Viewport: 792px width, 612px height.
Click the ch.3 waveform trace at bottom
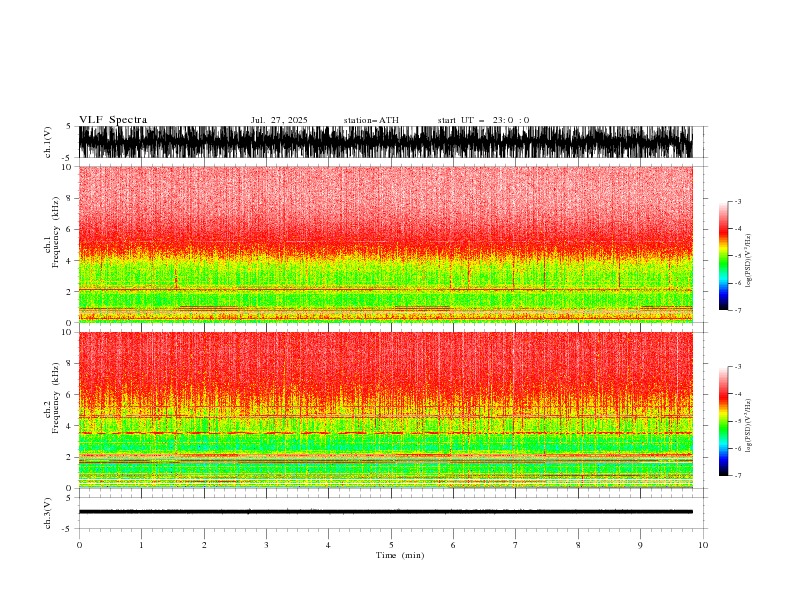385,512
